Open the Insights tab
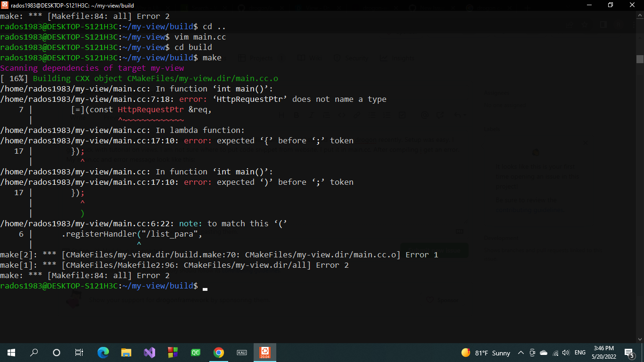 (x=401, y=58)
